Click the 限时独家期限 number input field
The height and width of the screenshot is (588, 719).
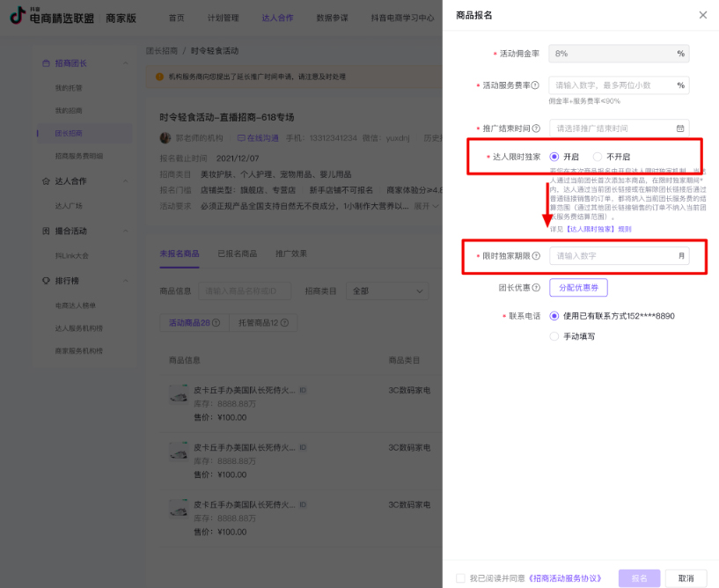click(x=613, y=256)
